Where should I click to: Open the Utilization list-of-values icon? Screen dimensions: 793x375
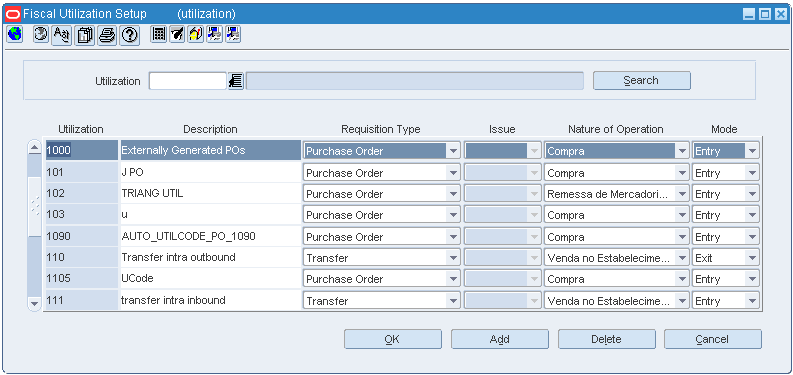[236, 81]
